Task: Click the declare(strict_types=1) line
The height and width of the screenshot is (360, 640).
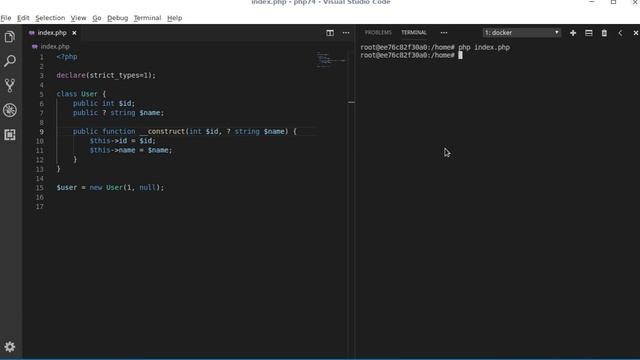Action: click(x=106, y=76)
